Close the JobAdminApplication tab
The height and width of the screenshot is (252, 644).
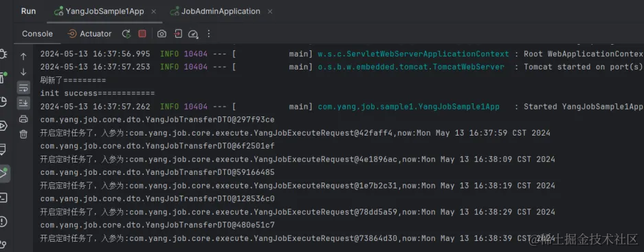270,12
